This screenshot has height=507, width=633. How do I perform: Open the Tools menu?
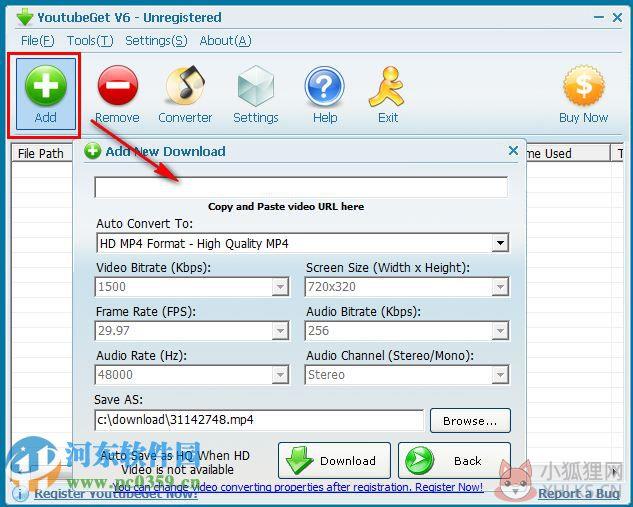pyautogui.click(x=90, y=40)
